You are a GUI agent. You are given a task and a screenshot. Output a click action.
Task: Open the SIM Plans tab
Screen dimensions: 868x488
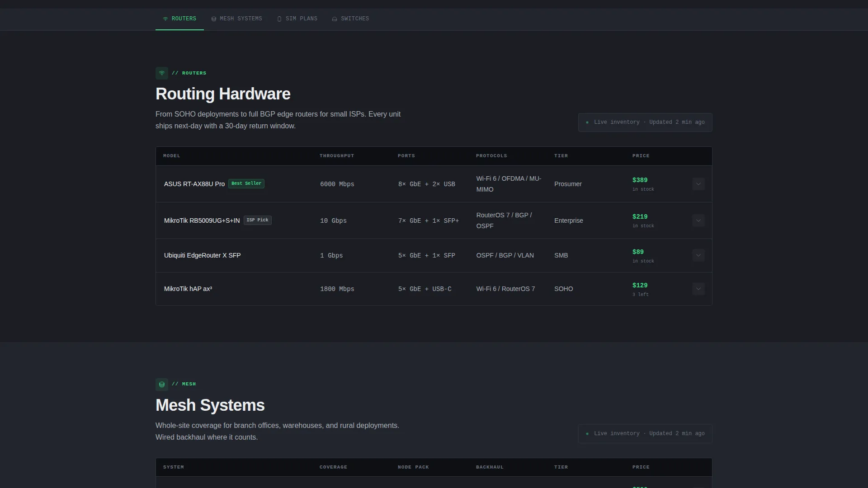[297, 19]
